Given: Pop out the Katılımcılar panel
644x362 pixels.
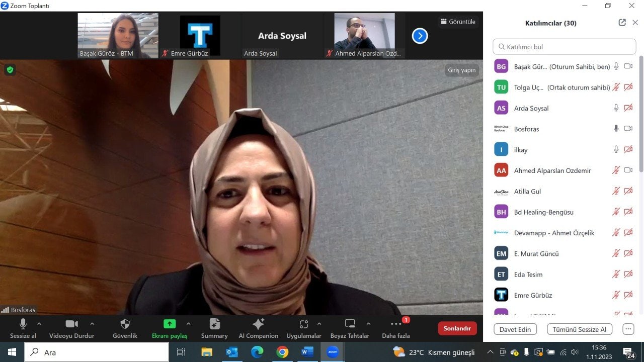Looking at the screenshot, I should 622,23.
